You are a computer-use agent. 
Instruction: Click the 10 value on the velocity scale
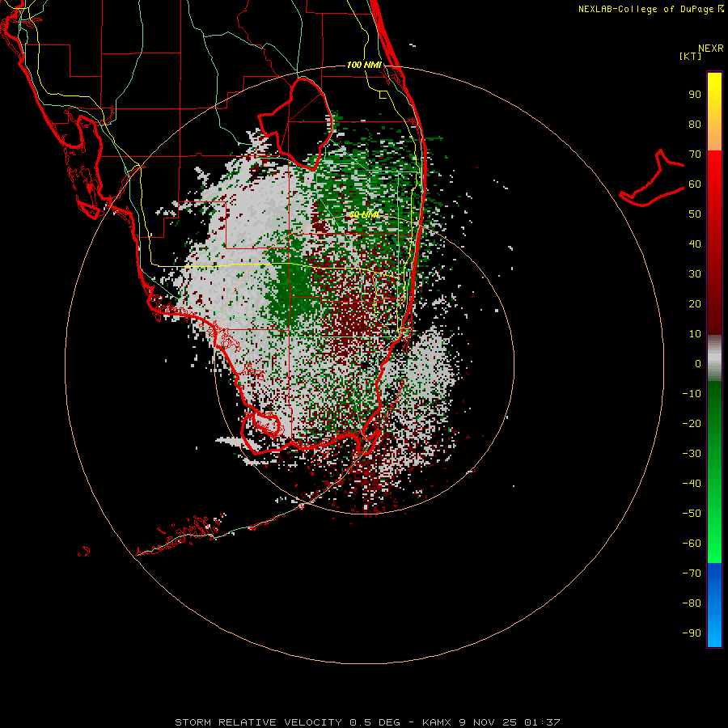click(695, 334)
